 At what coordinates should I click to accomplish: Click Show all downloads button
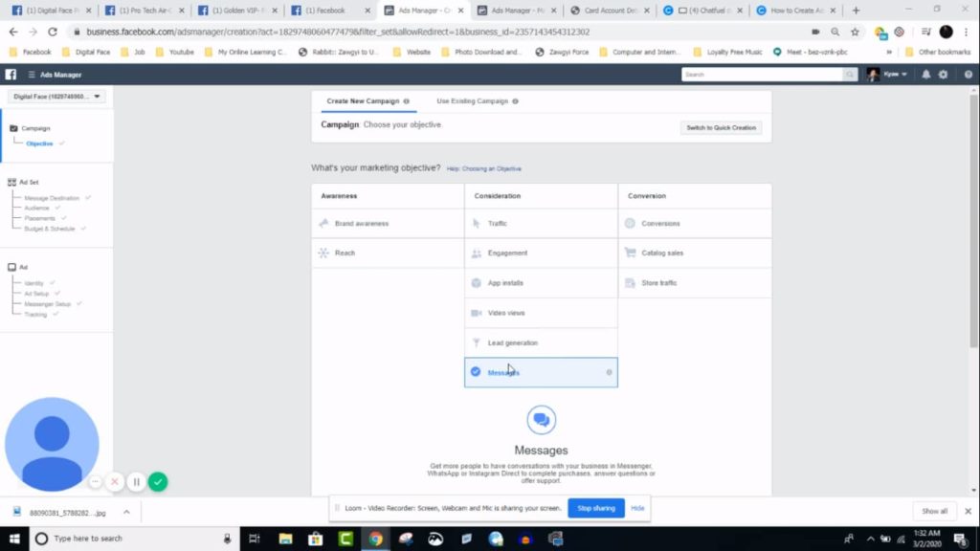tap(934, 511)
